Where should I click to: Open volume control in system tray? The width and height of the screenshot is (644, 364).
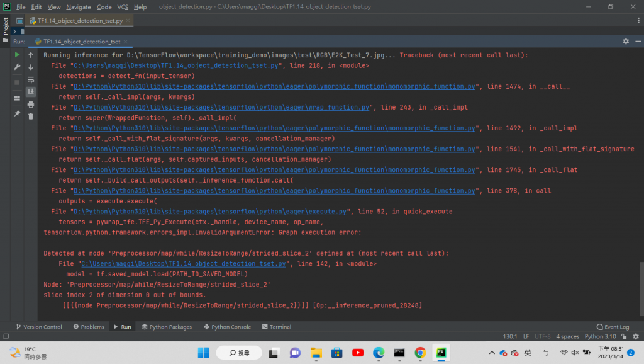pyautogui.click(x=575, y=353)
